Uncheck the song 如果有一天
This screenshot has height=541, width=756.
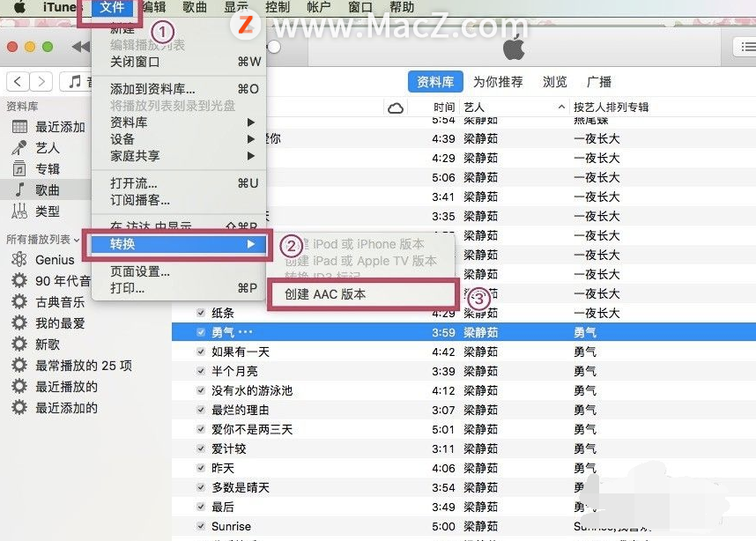click(201, 352)
